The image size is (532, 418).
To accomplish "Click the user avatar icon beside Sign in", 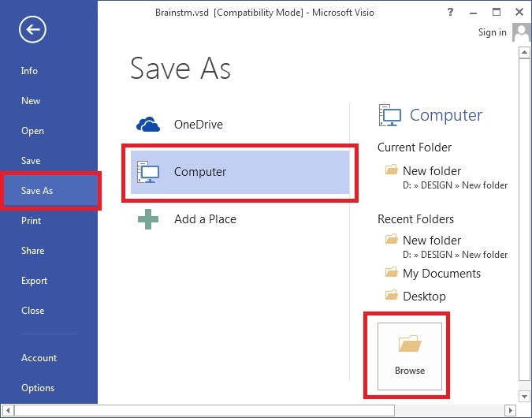I will tap(521, 32).
